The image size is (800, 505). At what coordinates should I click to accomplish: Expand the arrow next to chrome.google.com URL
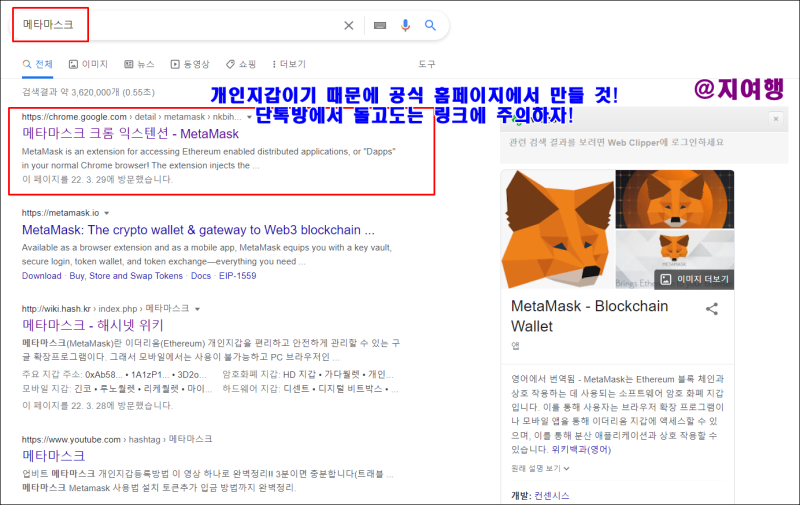(x=249, y=117)
